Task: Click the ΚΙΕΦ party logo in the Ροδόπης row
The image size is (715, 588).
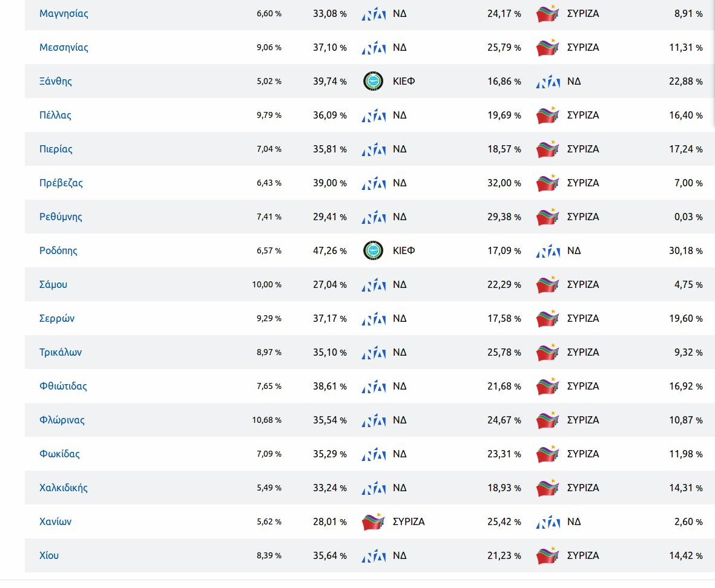Action: click(x=373, y=250)
